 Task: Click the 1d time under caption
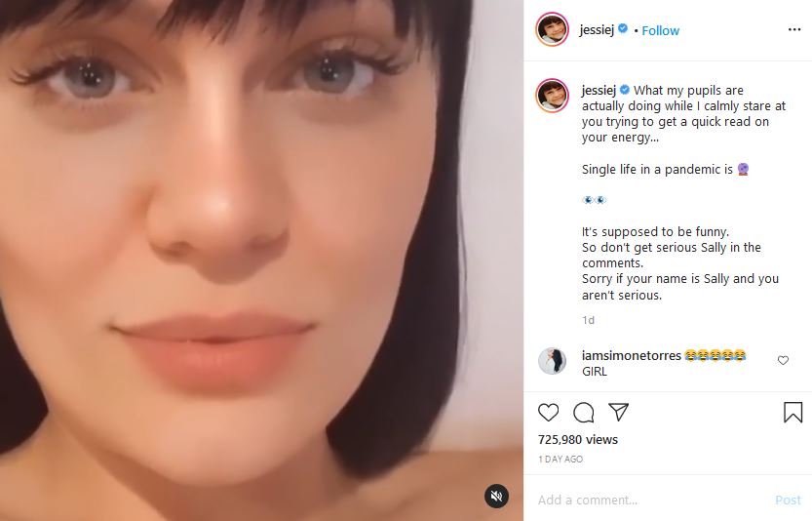pyautogui.click(x=588, y=320)
